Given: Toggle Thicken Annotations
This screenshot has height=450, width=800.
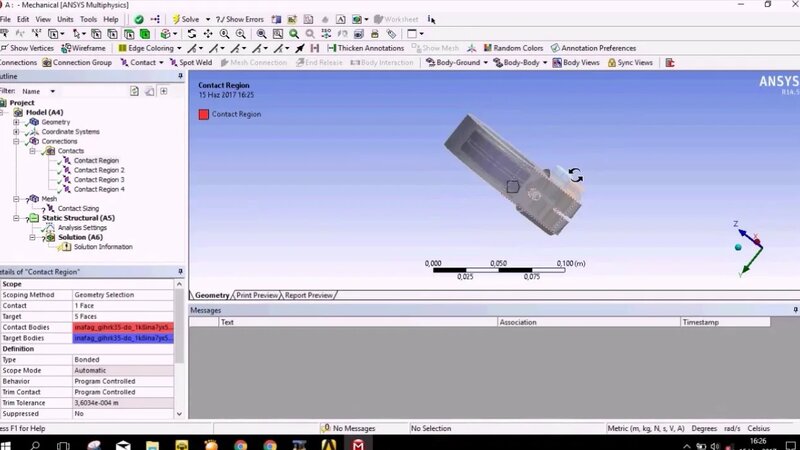Looking at the screenshot, I should coord(365,48).
